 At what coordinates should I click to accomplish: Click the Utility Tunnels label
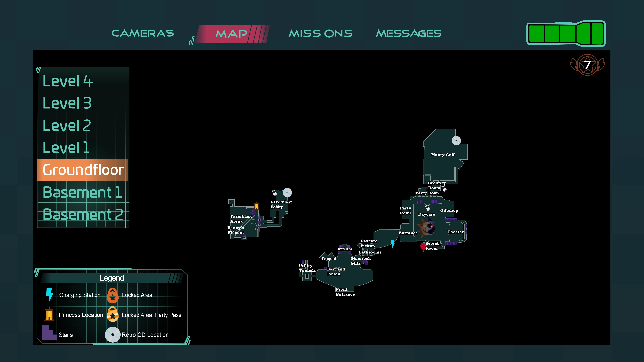(307, 268)
